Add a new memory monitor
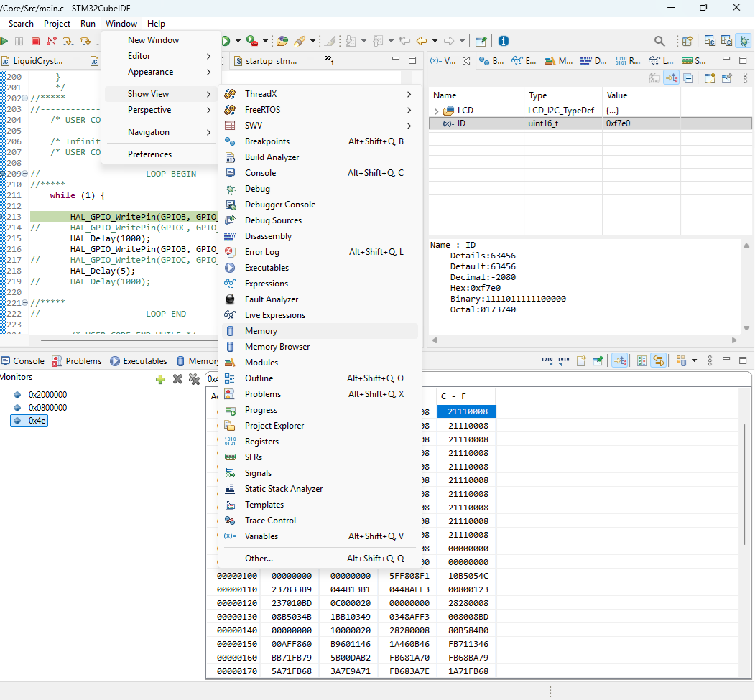This screenshot has height=700, width=755. tap(161, 379)
